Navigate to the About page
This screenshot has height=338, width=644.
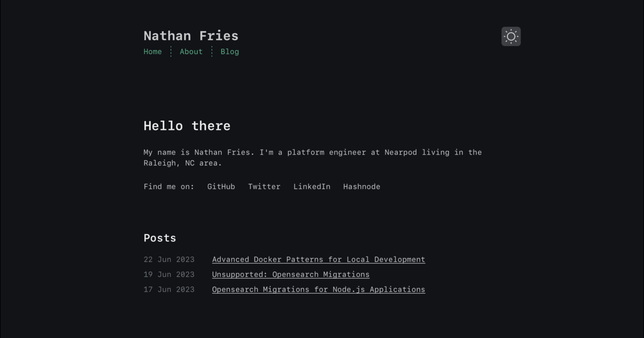tap(191, 52)
